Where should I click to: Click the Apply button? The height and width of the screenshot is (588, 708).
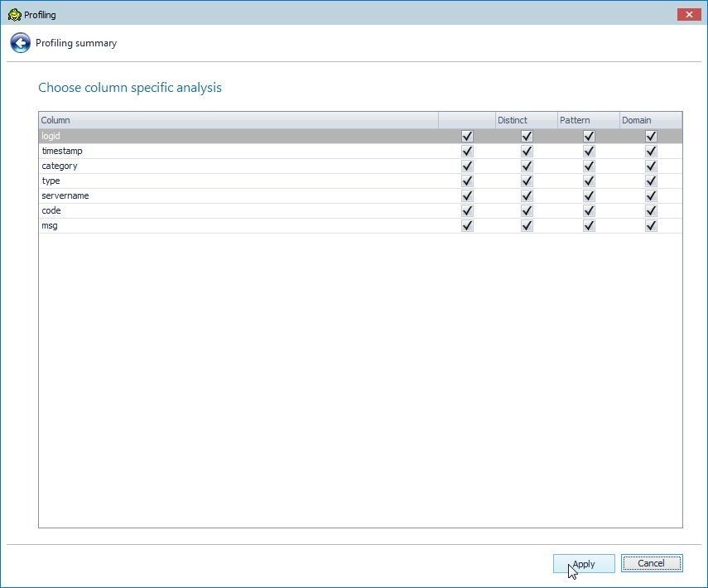point(584,564)
